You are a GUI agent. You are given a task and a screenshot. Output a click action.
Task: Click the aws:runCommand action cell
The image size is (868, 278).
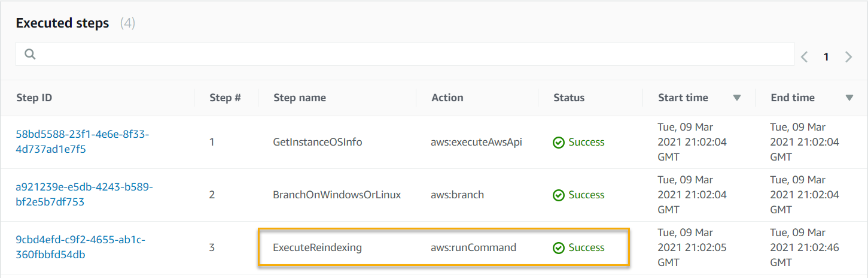[473, 247]
